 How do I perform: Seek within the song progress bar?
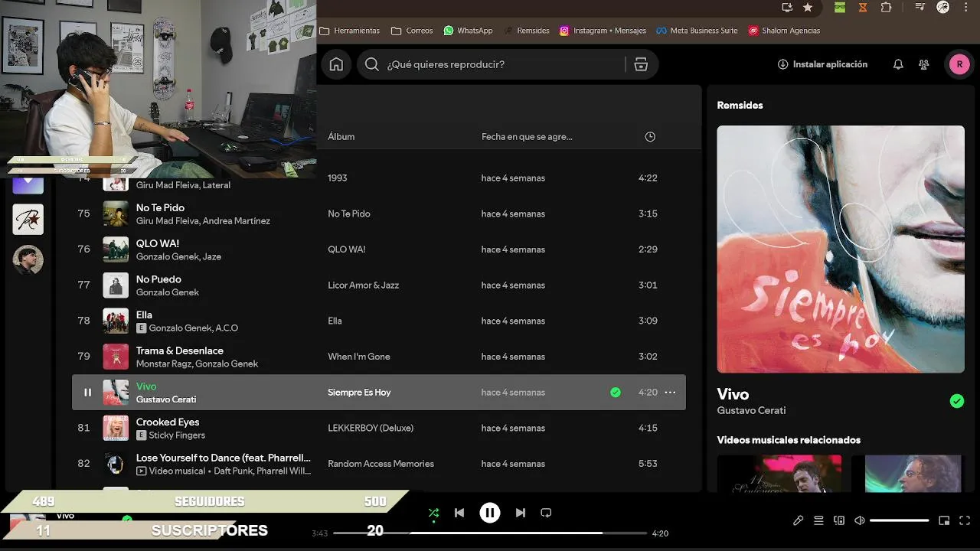click(x=490, y=533)
